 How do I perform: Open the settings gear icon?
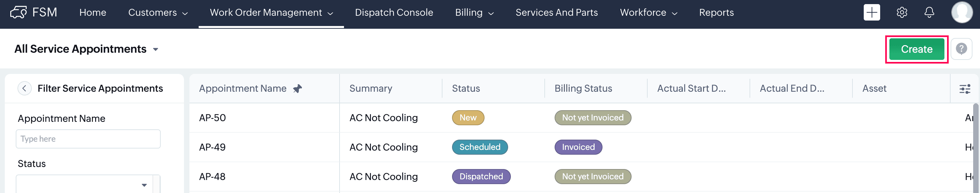pos(902,13)
